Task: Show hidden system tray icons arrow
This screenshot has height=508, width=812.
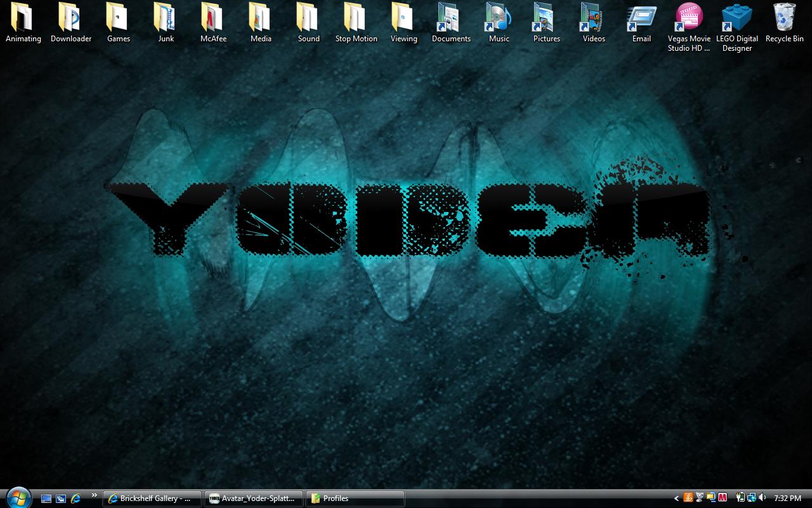Action: click(x=676, y=498)
